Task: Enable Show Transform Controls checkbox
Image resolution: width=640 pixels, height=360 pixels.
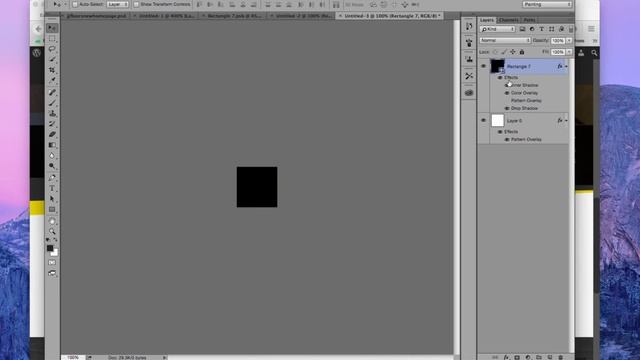Action: (136, 4)
